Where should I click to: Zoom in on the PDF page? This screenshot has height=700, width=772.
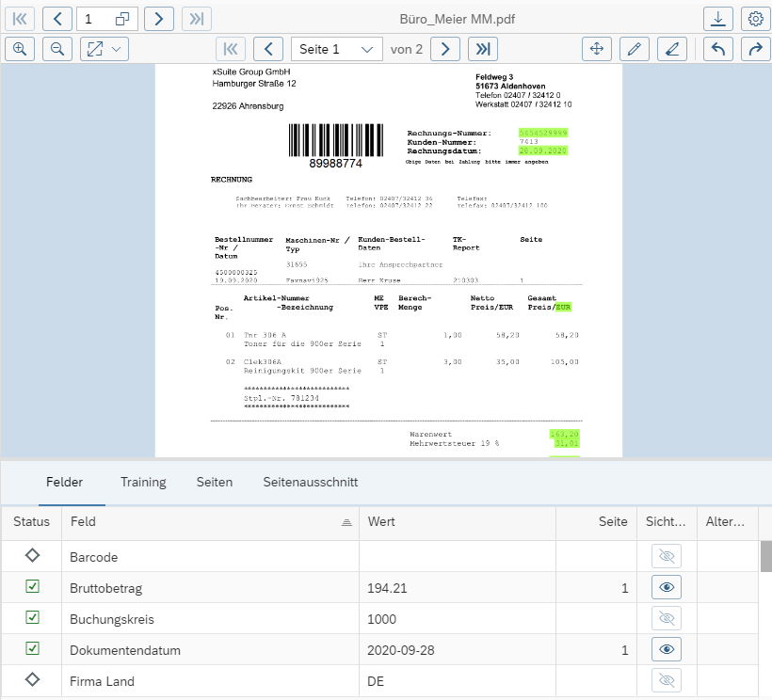(20, 49)
